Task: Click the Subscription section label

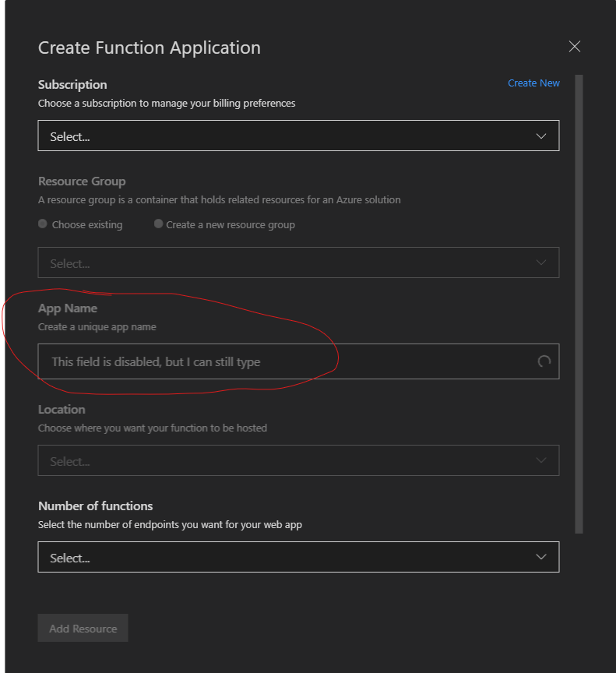Action: (x=72, y=84)
